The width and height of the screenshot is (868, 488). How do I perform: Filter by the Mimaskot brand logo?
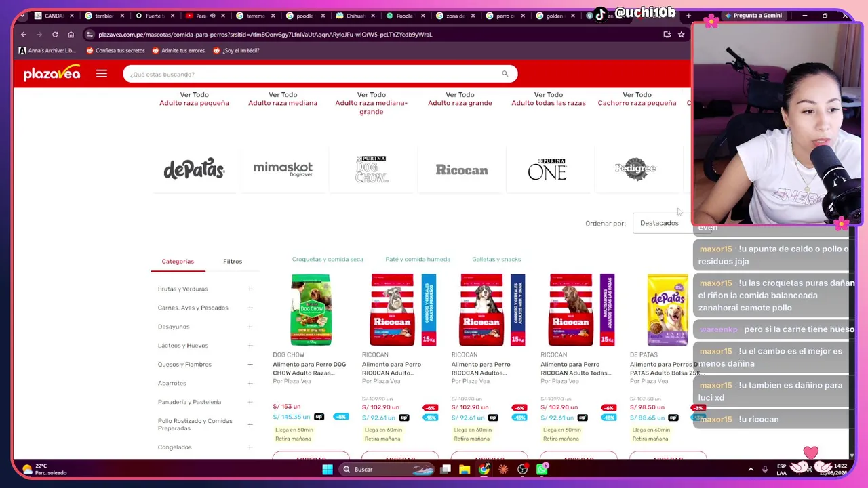click(x=283, y=169)
